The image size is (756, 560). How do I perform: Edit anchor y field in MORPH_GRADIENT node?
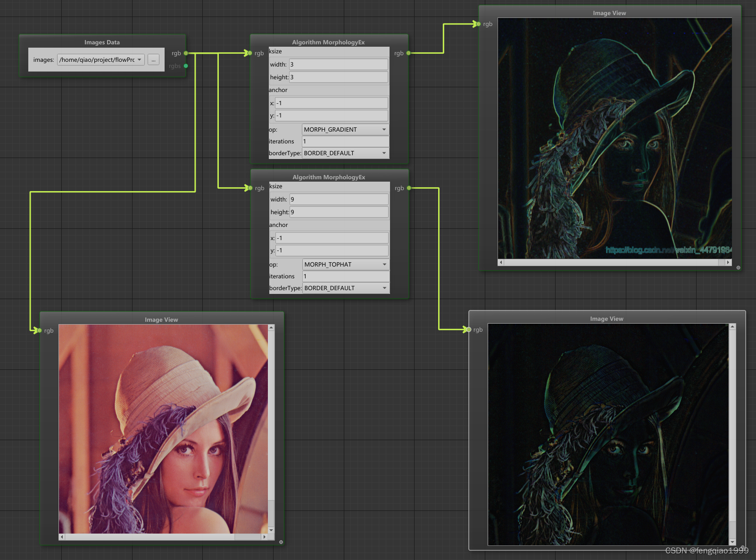coord(332,116)
